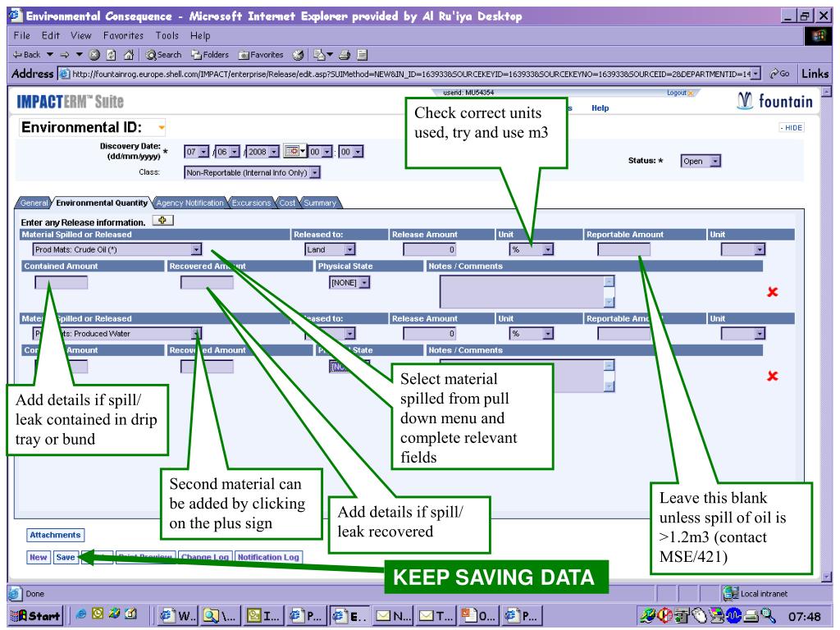Click first row Release Amount field

point(430,249)
